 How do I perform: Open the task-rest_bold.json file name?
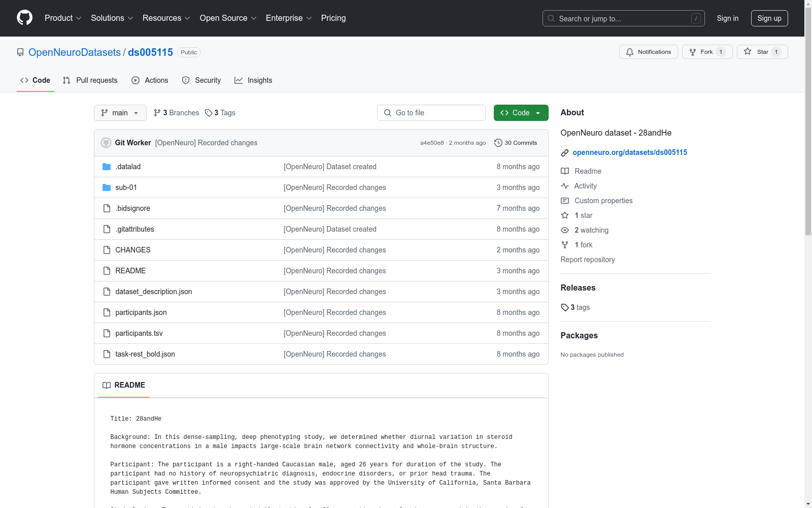pyautogui.click(x=145, y=354)
